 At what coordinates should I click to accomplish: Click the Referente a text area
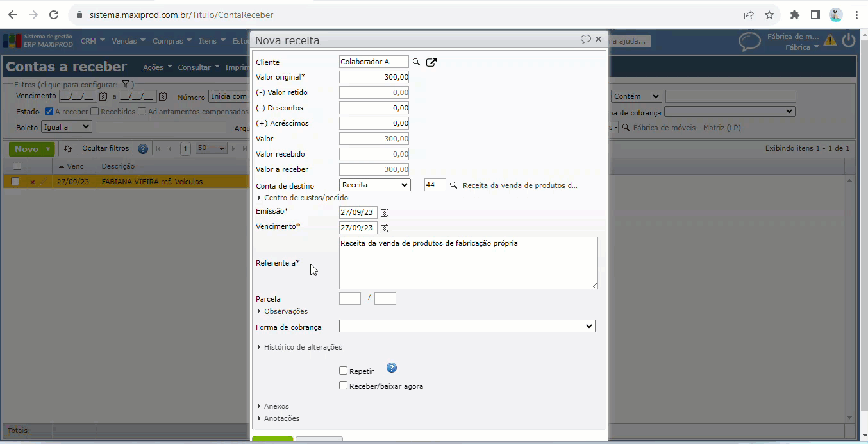pos(469,263)
